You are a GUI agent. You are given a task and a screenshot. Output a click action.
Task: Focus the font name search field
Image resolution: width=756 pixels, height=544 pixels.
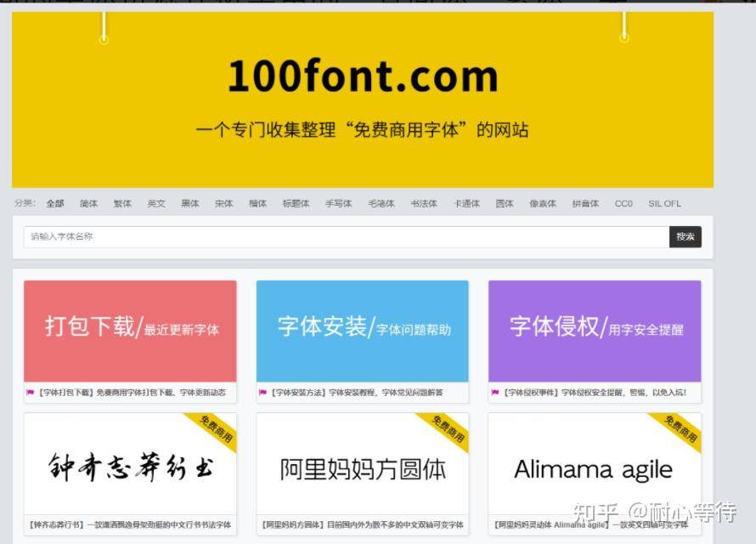coord(347,237)
